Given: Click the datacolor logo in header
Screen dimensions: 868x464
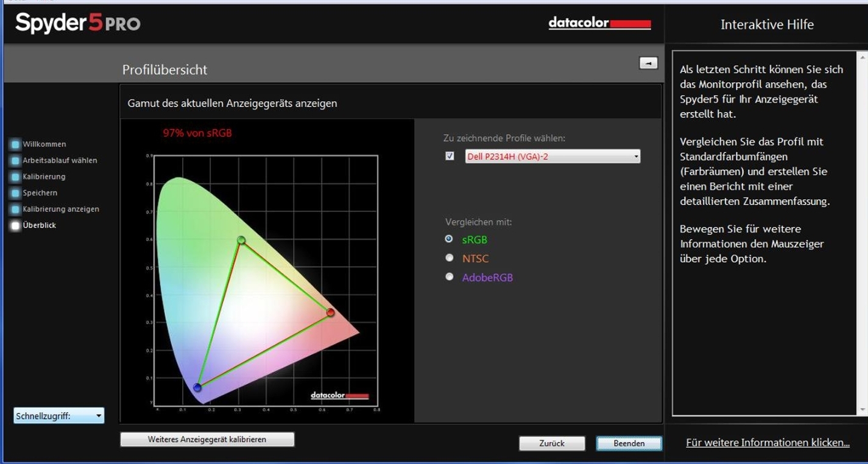Looking at the screenshot, I should pos(599,24).
